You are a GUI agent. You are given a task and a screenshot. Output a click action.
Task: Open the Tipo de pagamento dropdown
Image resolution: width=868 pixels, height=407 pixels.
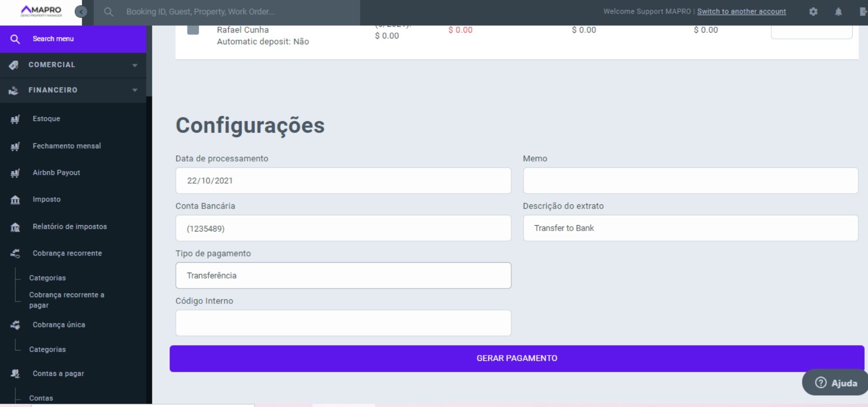[343, 275]
